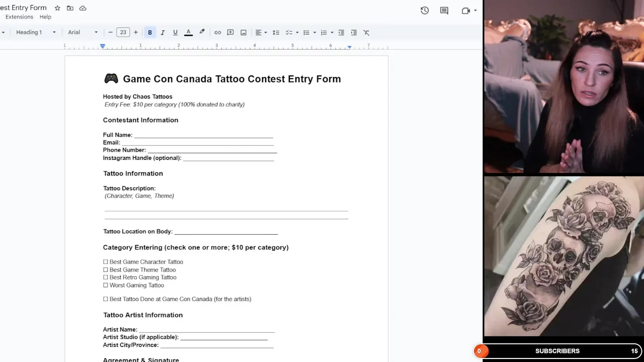Viewport: 644px width, 362px height.
Task: Expand numbered list options arrow
Action: point(332,33)
